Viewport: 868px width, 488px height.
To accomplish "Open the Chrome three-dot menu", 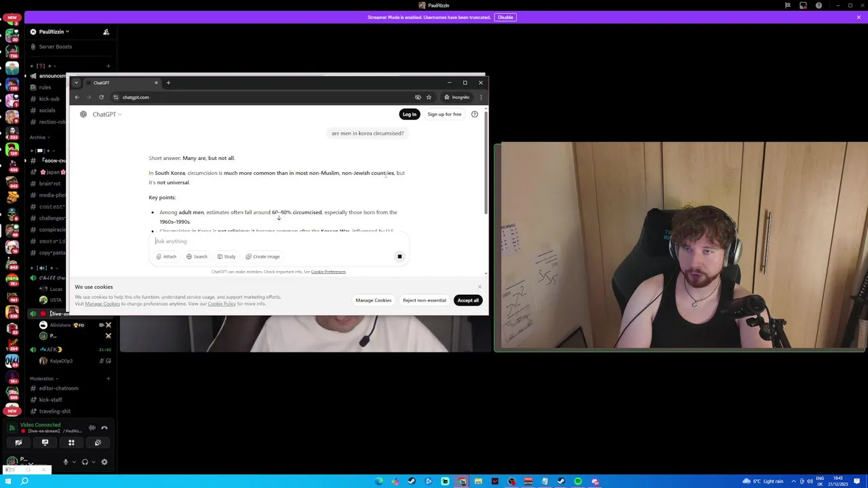I will (481, 97).
